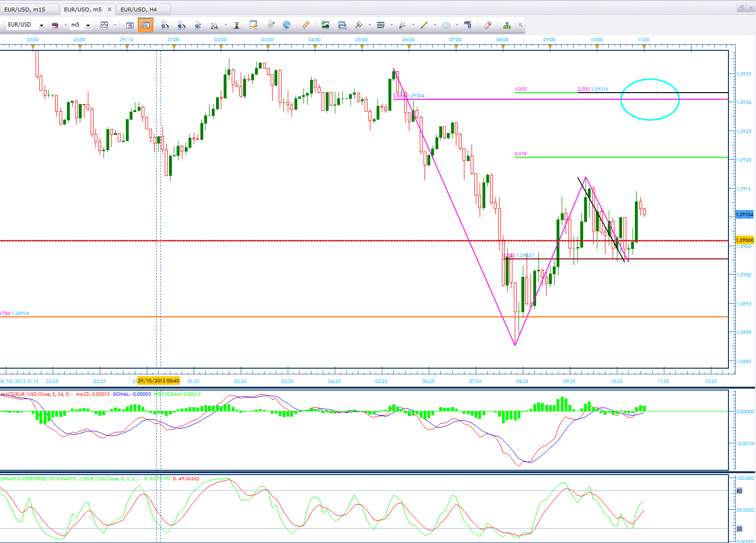Click the stochastic 20 level marker
Screen dimensions: 756x543
[x=739, y=529]
